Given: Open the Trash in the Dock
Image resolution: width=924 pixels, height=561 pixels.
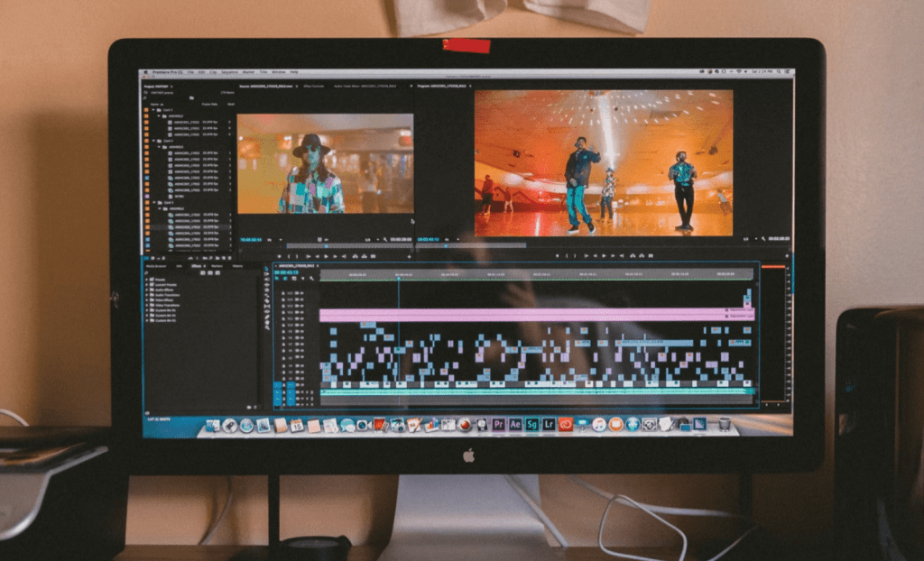Looking at the screenshot, I should [x=724, y=424].
